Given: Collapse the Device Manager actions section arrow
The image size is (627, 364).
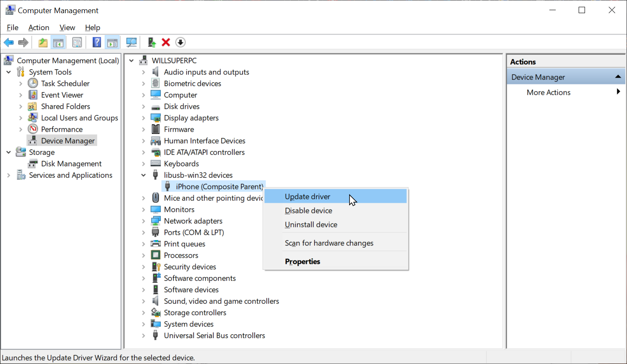Looking at the screenshot, I should 618,77.
